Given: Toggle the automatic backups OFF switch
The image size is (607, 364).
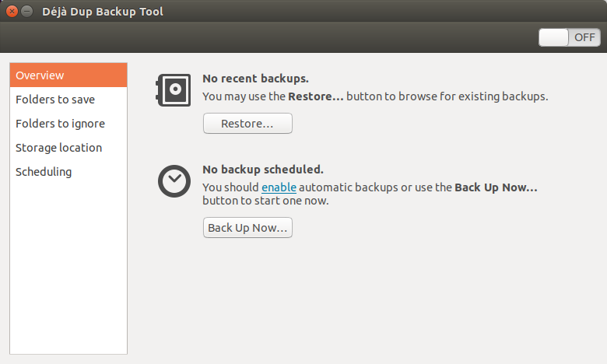Looking at the screenshot, I should point(569,37).
